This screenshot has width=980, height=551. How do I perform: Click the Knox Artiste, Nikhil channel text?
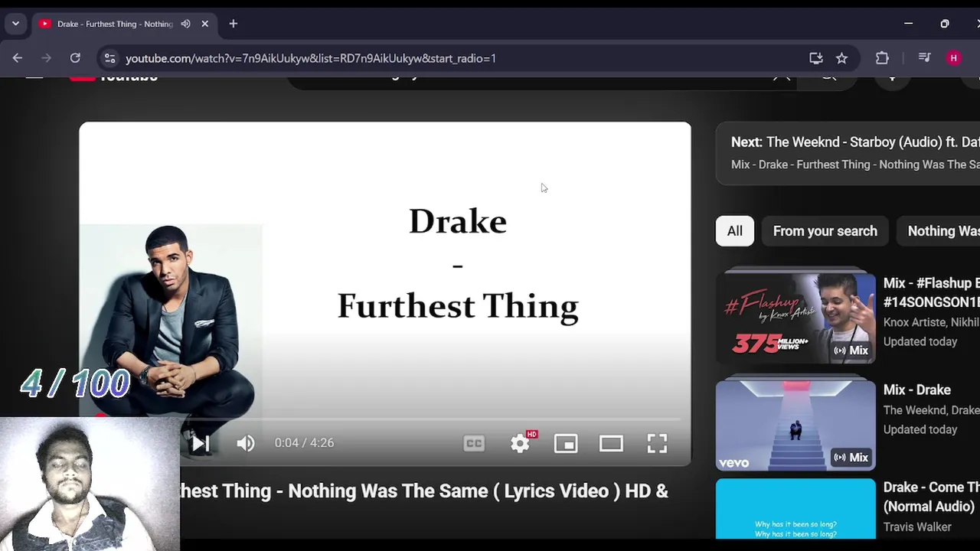click(x=931, y=322)
